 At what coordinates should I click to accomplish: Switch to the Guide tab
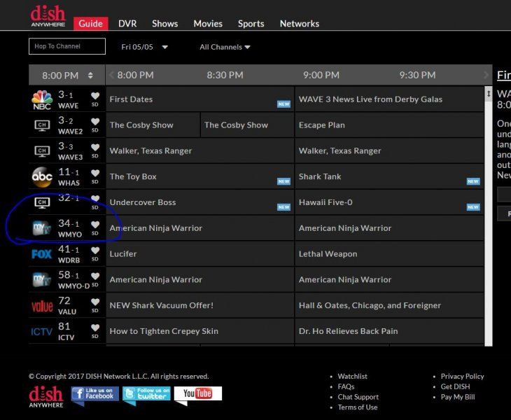pyautogui.click(x=90, y=24)
